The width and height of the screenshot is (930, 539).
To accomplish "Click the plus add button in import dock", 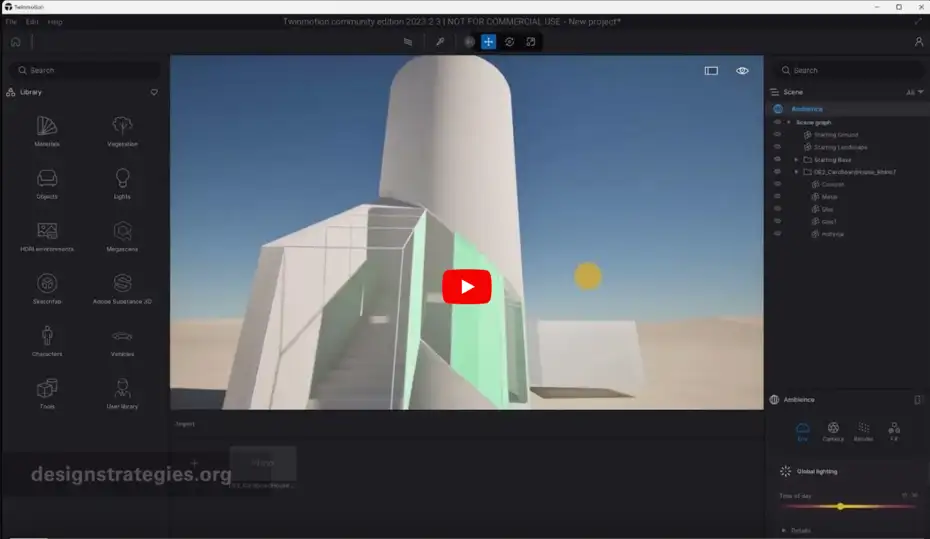I will pyautogui.click(x=194, y=463).
